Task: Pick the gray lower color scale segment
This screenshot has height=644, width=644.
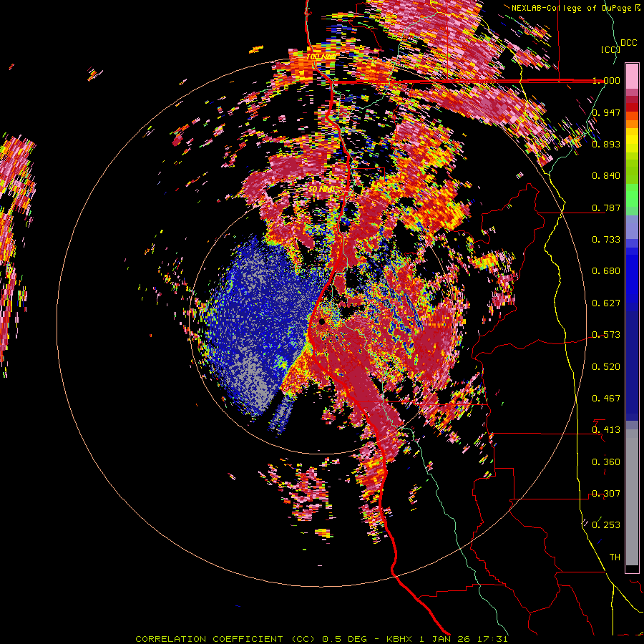Action: tap(632, 497)
